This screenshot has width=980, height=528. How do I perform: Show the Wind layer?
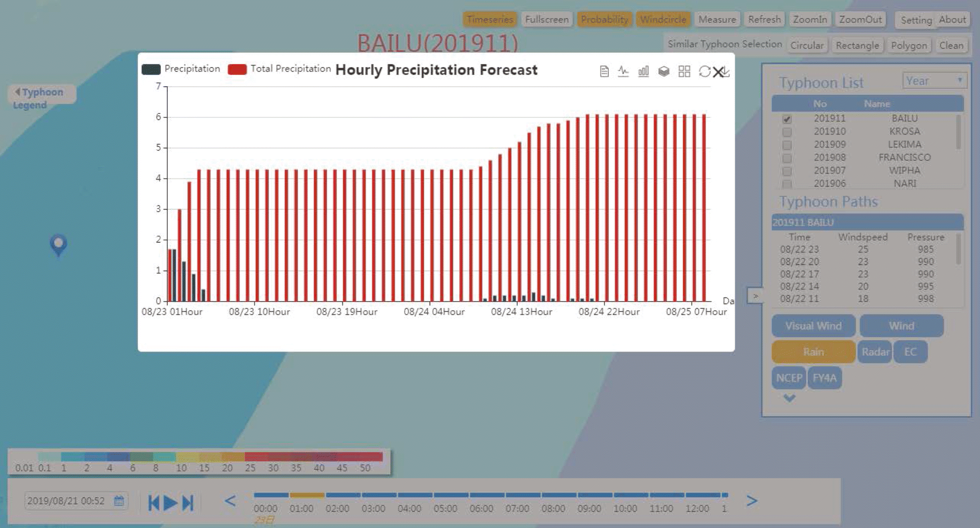pyautogui.click(x=901, y=326)
